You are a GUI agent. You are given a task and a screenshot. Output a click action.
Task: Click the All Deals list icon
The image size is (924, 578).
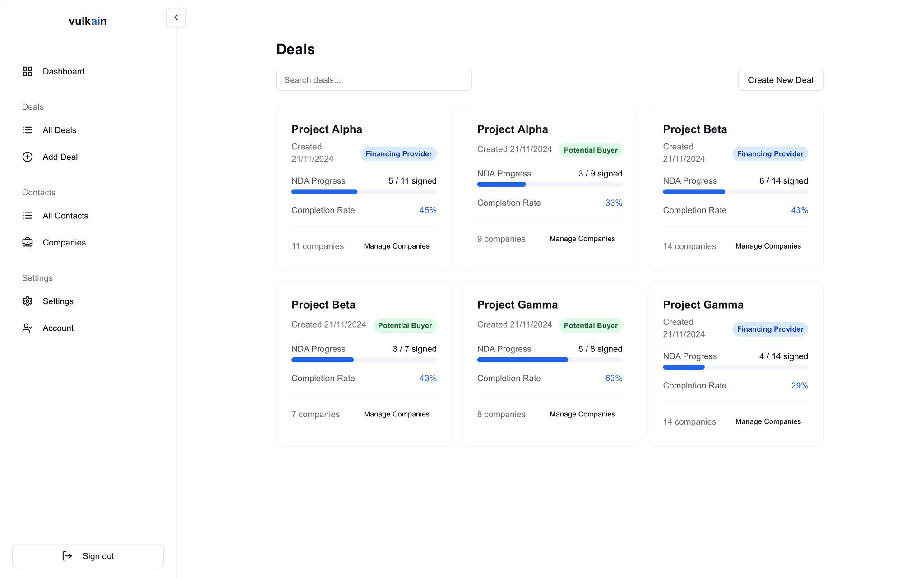click(x=28, y=130)
